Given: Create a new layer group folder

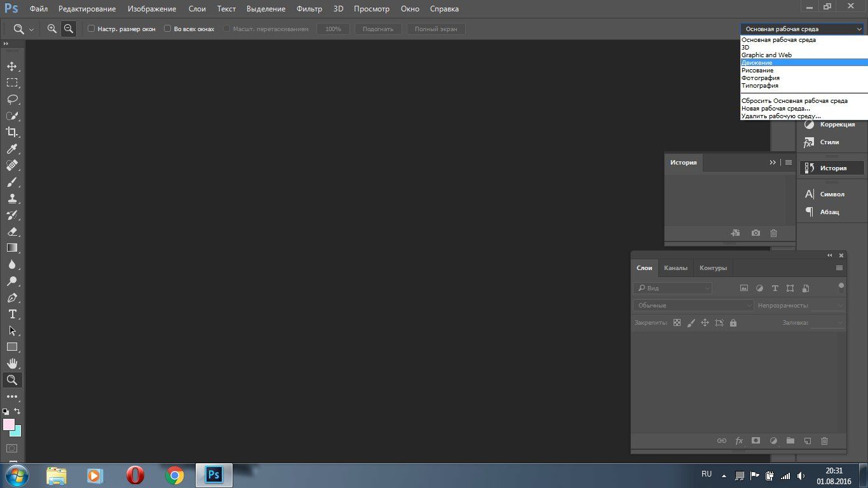Looking at the screenshot, I should [790, 440].
